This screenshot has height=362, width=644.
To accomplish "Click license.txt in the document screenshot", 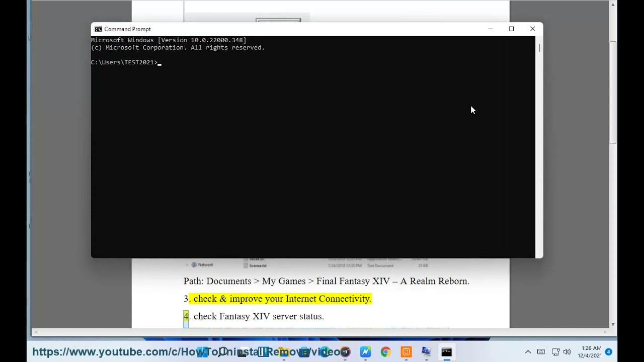I will (x=255, y=265).
